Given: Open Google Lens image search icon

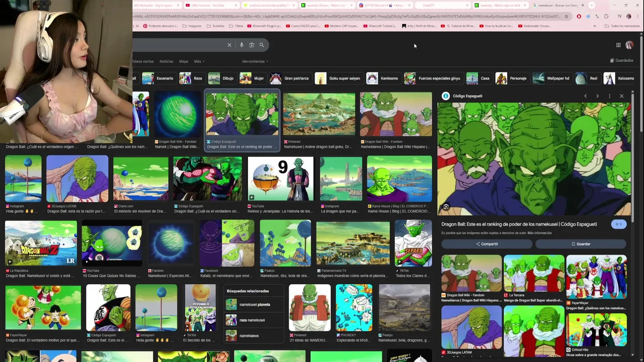Looking at the screenshot, I should click(x=252, y=45).
